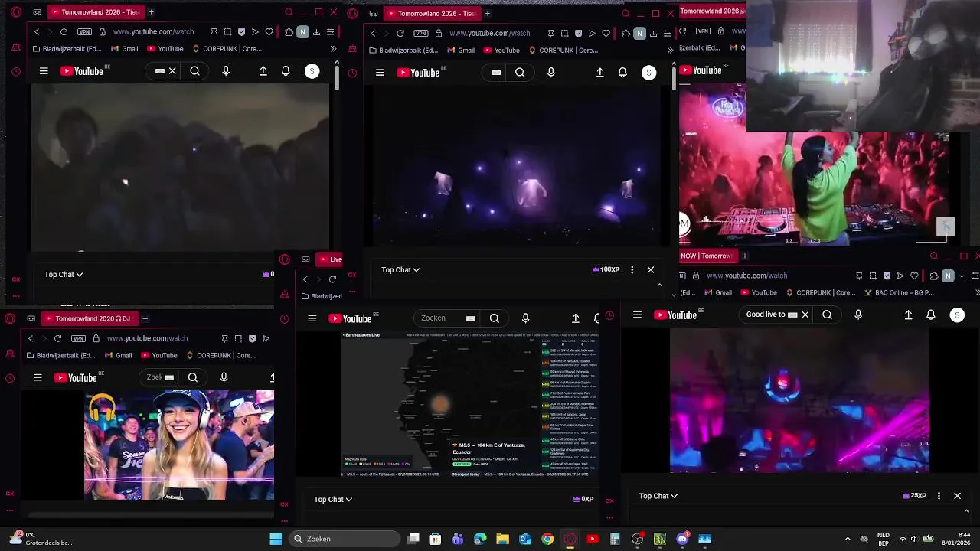
Task: Open chat options menu beside 100XP
Action: 632,269
